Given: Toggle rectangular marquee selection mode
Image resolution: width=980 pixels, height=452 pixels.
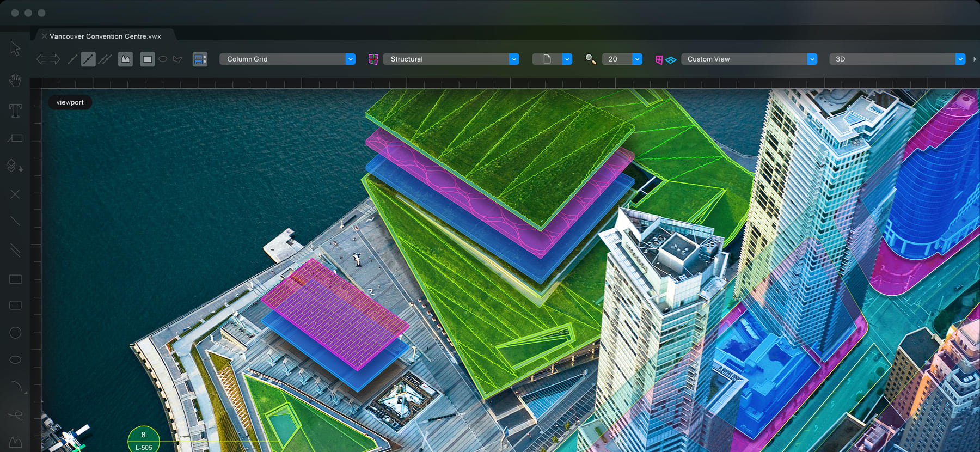Looking at the screenshot, I should point(147,59).
